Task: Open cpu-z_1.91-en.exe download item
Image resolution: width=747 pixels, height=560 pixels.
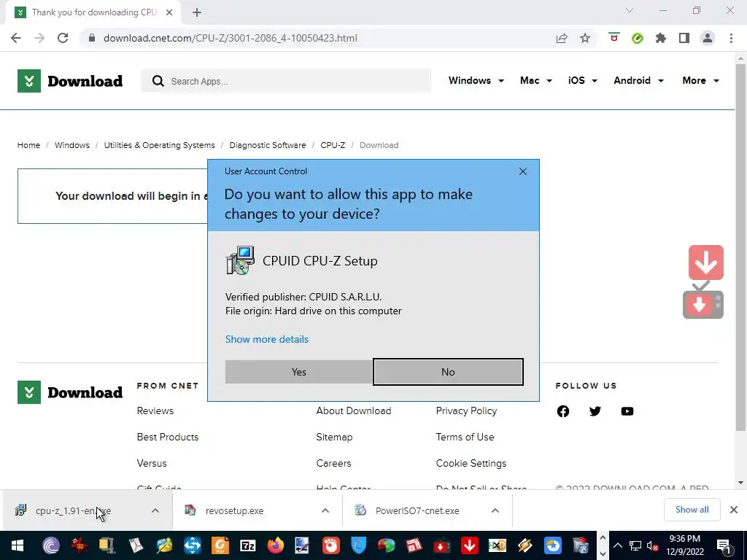Action: (73, 510)
